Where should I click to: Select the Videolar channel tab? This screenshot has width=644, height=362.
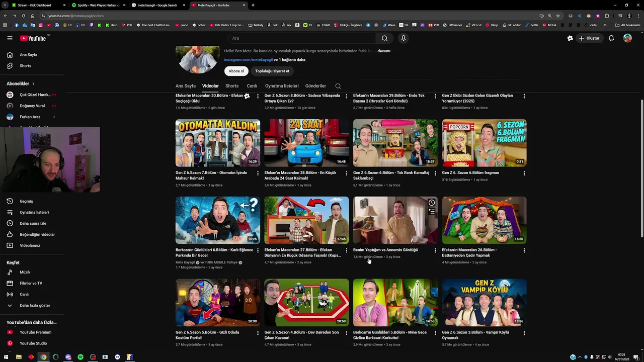[210, 86]
